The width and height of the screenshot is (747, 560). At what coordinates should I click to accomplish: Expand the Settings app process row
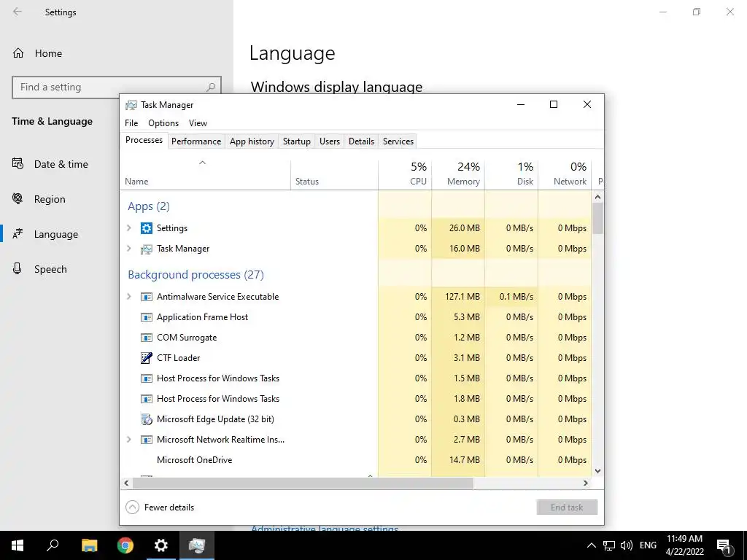(128, 228)
